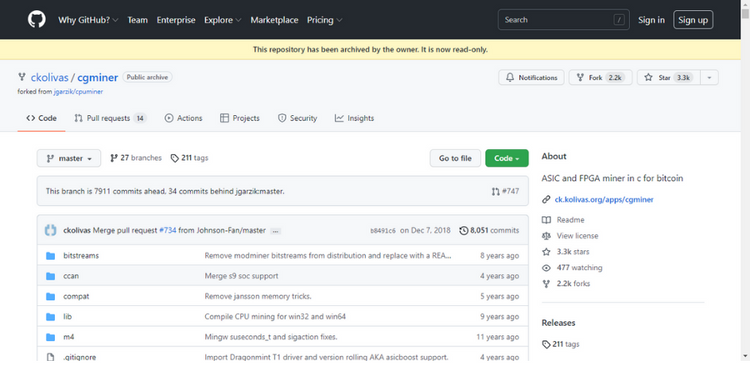750x375 pixels.
Task: Open the ccan folder
Action: pos(71,276)
